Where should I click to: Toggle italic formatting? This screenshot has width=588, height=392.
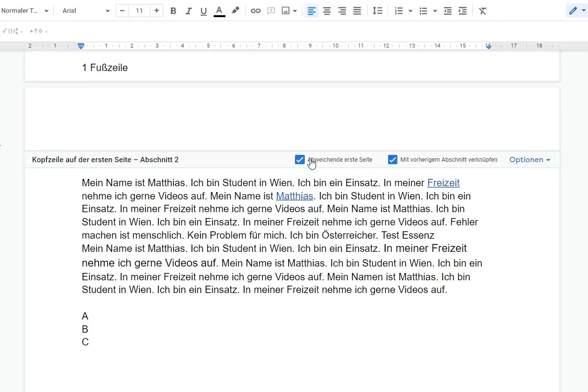click(189, 11)
